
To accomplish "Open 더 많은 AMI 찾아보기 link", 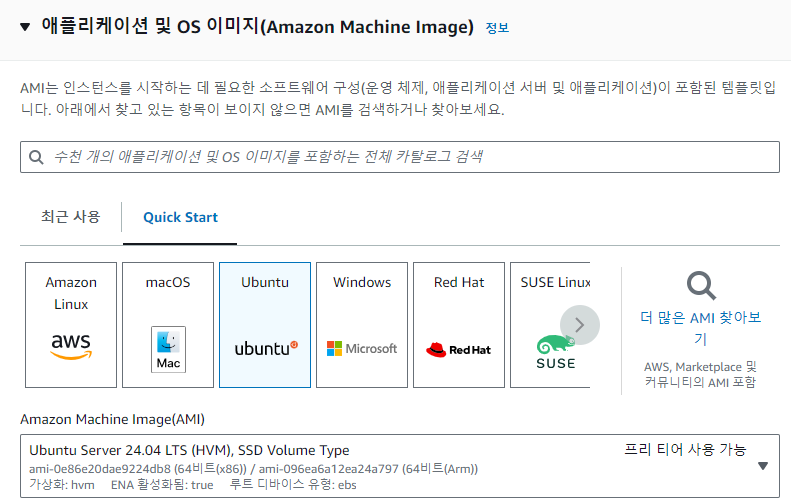I will [700, 328].
